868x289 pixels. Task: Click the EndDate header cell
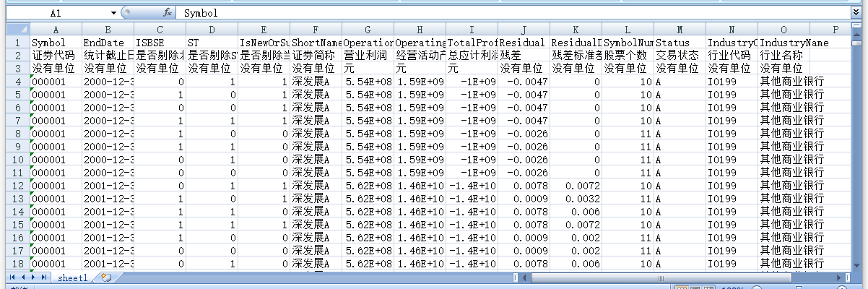[108, 43]
